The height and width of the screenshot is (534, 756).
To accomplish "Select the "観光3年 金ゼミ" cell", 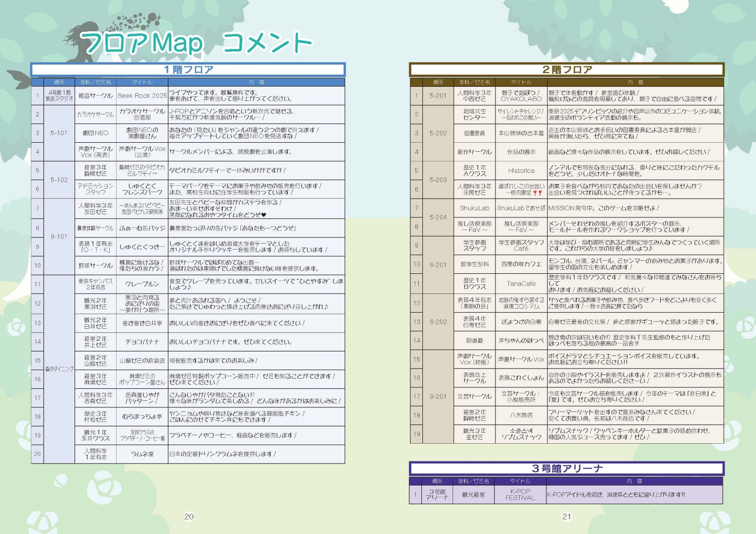I will 474,434.
